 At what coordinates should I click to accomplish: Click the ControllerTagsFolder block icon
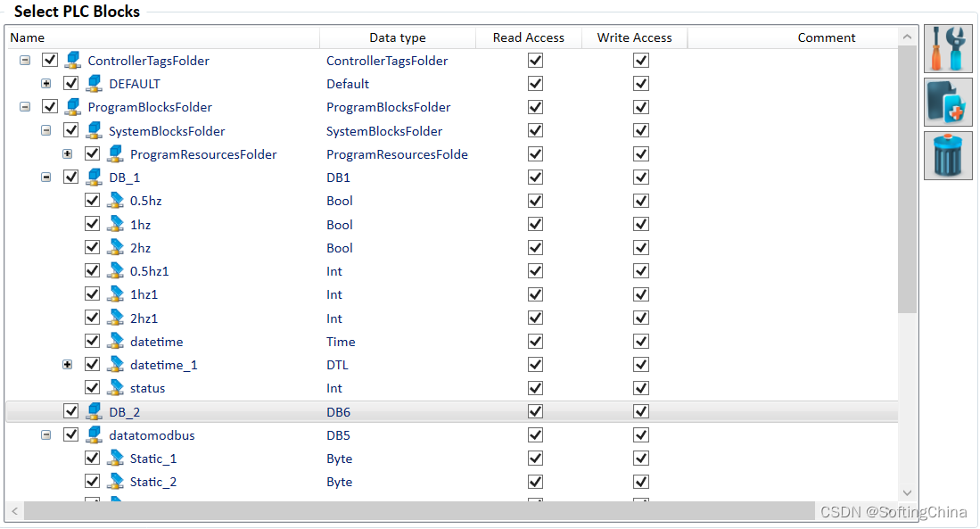73,60
